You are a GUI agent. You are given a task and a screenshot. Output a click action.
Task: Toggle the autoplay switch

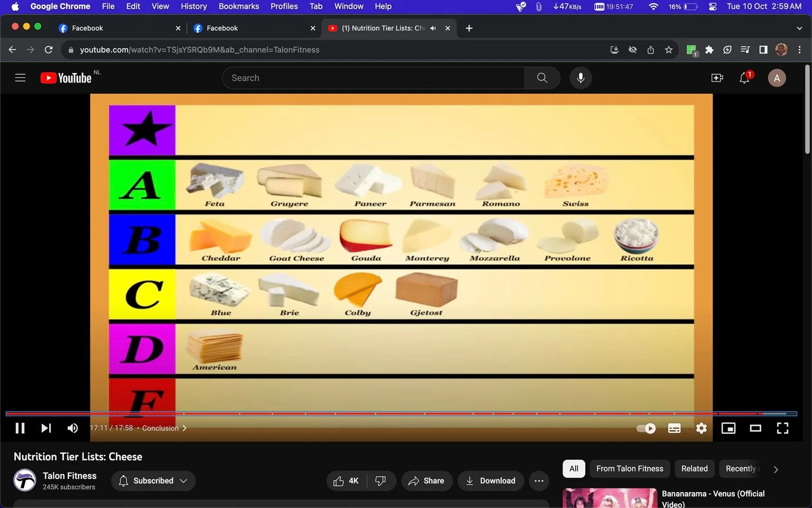coord(645,428)
